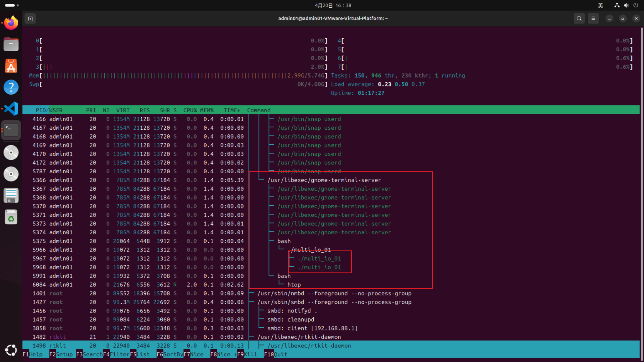644x362 pixels.
Task: Open the Help application from the dock
Action: tap(11, 87)
